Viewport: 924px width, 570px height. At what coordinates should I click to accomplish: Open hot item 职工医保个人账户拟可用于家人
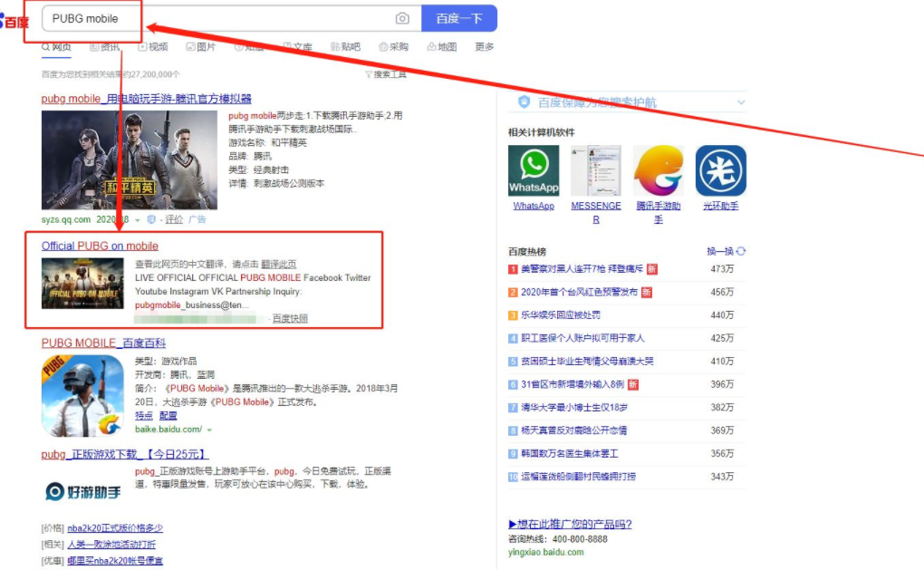[x=582, y=338]
